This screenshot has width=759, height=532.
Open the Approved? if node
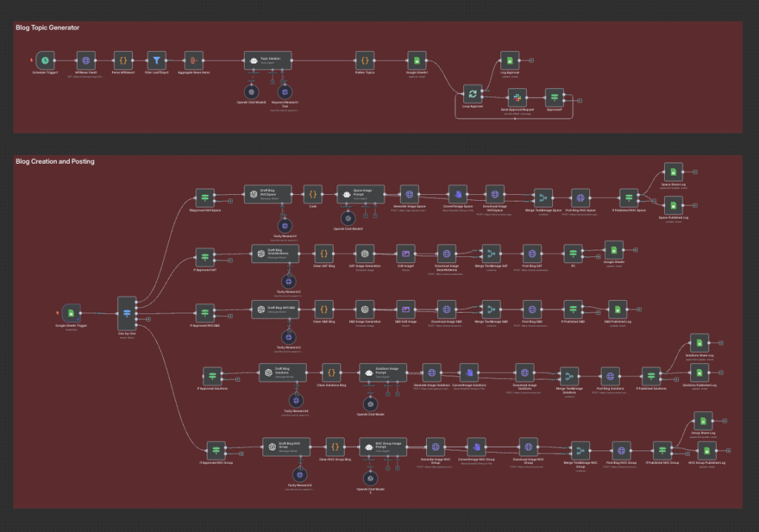554,97
